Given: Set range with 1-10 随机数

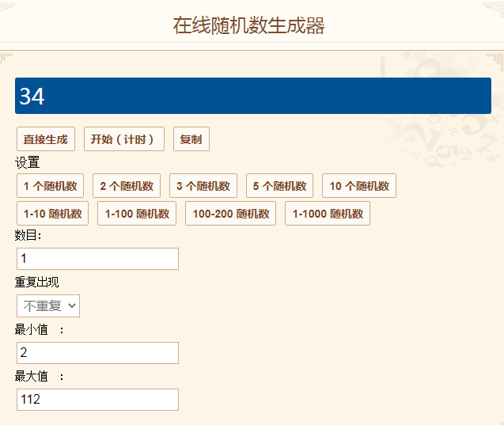Looking at the screenshot, I should pos(52,214).
